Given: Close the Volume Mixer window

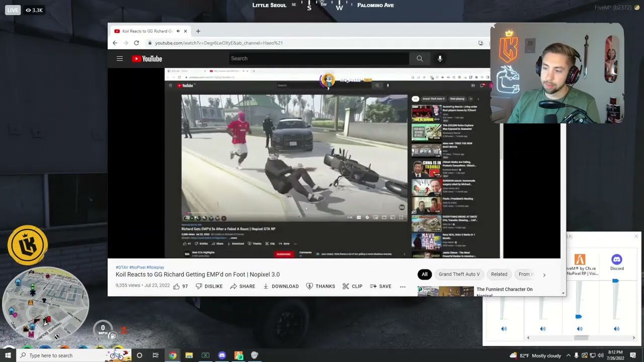Looking at the screenshot, I should 636,236.
